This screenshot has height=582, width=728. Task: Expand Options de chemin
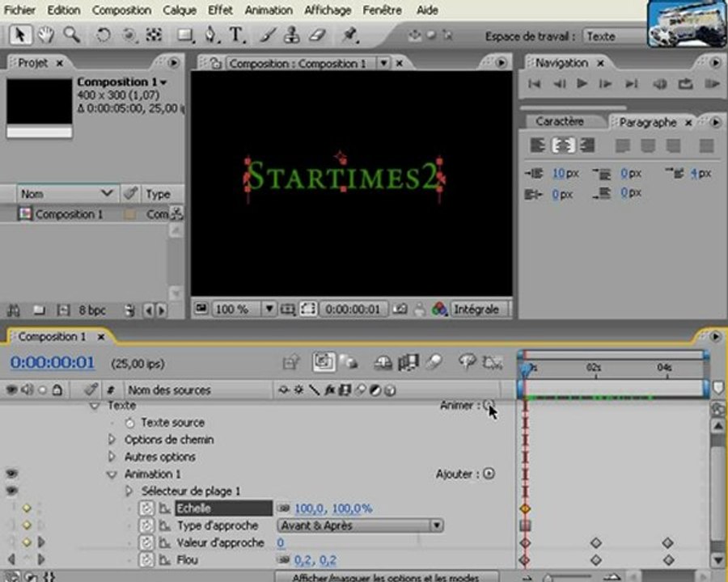(112, 439)
